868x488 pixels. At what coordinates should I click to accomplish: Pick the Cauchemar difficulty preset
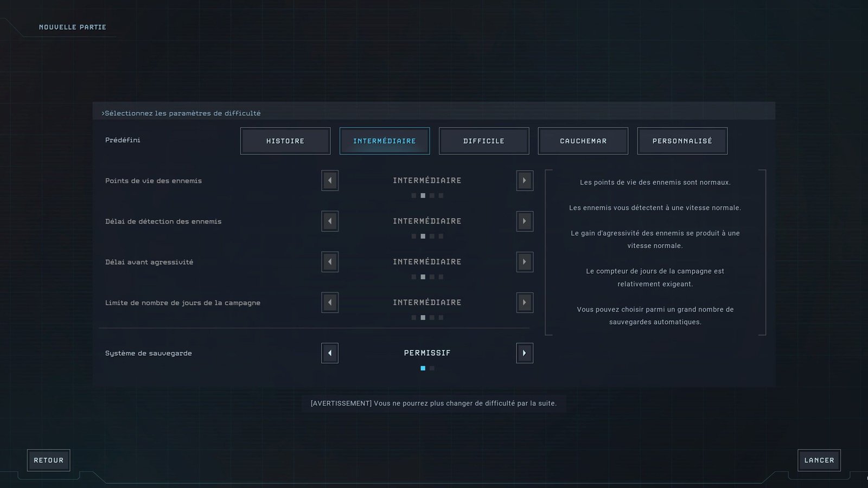coord(583,141)
